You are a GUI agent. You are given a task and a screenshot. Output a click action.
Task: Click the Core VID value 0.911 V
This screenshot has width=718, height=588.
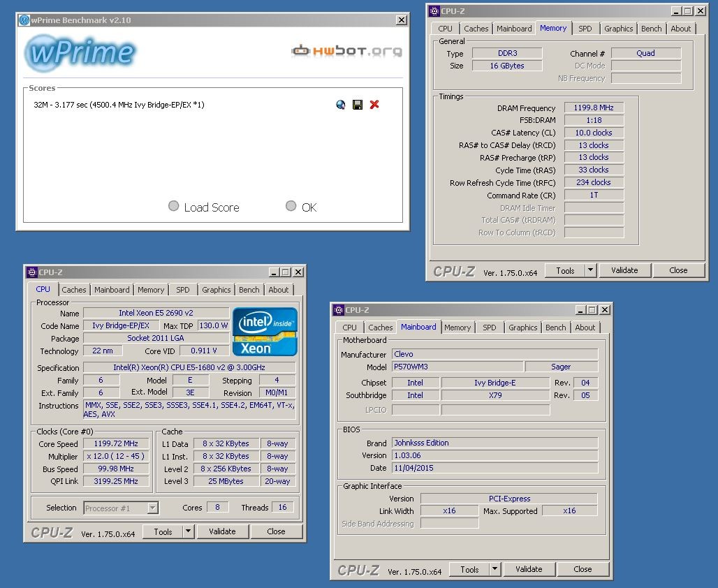coord(204,351)
